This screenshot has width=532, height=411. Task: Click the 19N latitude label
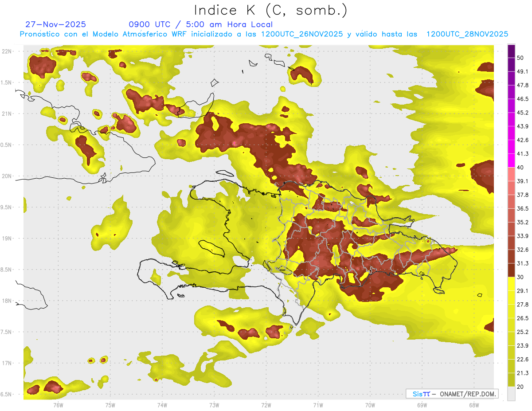[x=7, y=238]
